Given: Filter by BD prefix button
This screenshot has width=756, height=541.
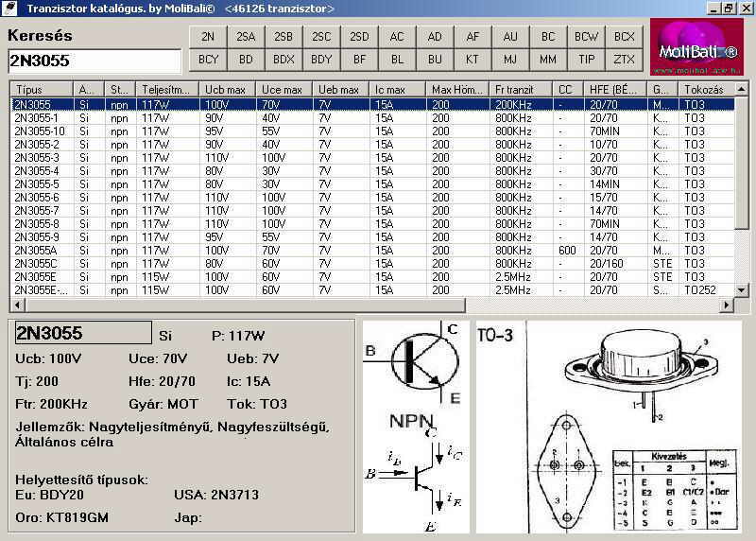Looking at the screenshot, I should pos(246,60).
